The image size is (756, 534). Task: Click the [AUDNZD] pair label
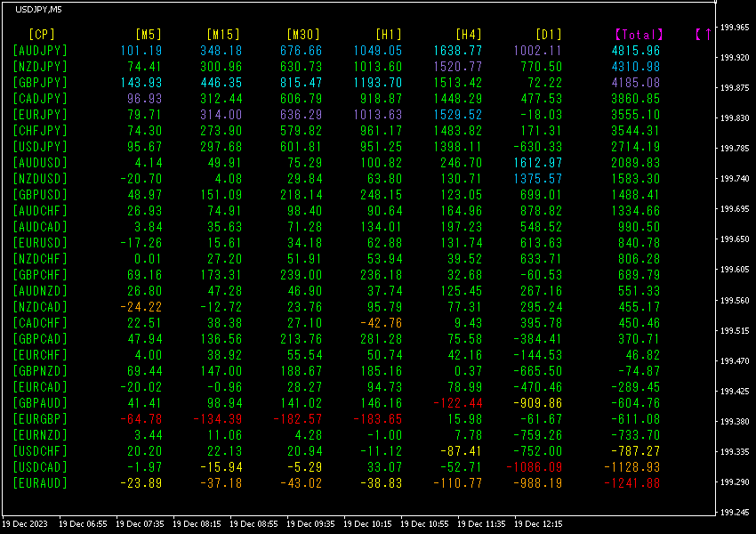[x=40, y=291]
